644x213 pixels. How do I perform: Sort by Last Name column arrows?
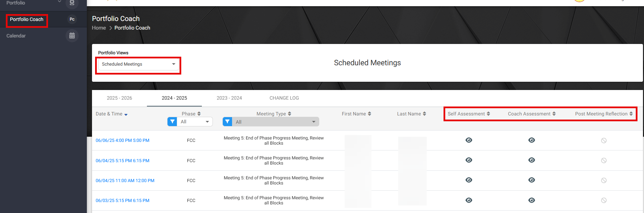pos(424,114)
